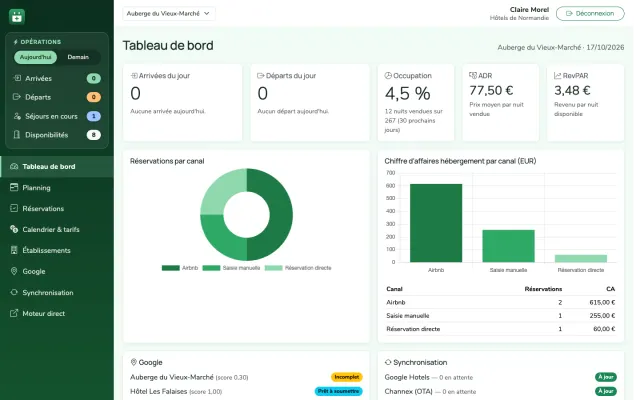Click the sync icon in Synchronisation card
Screen dimensions: 640x400
[388, 362]
